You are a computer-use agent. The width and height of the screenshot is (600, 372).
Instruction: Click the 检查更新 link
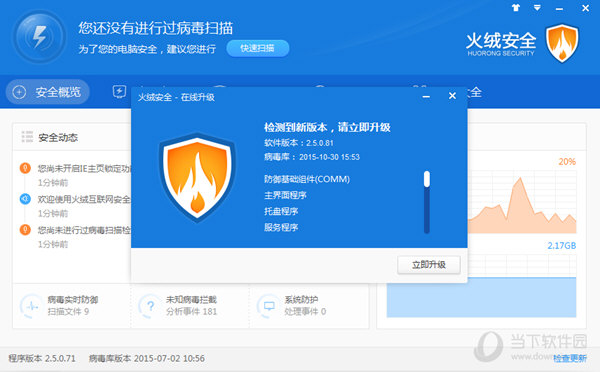click(x=570, y=358)
